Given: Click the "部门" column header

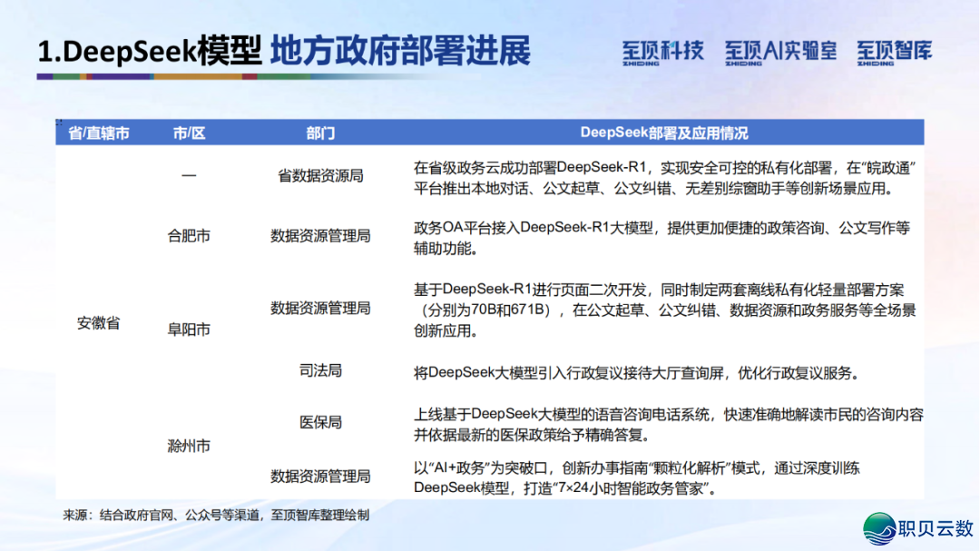Looking at the screenshot, I should tap(320, 133).
